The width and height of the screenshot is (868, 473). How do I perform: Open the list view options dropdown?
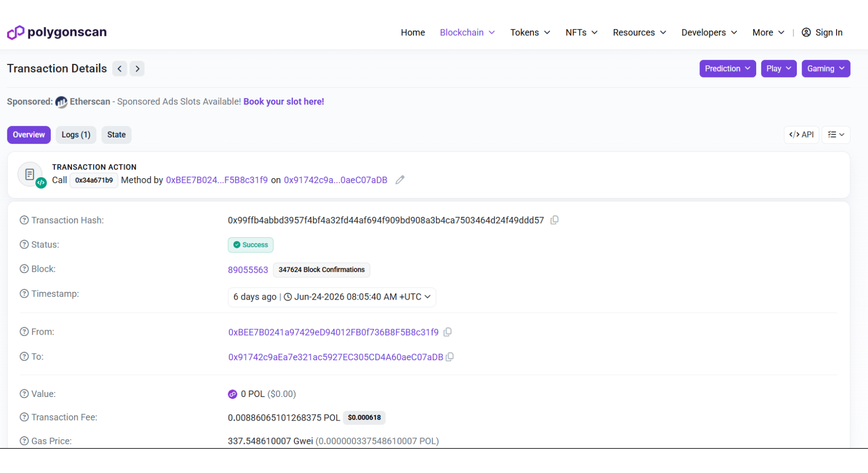(836, 135)
